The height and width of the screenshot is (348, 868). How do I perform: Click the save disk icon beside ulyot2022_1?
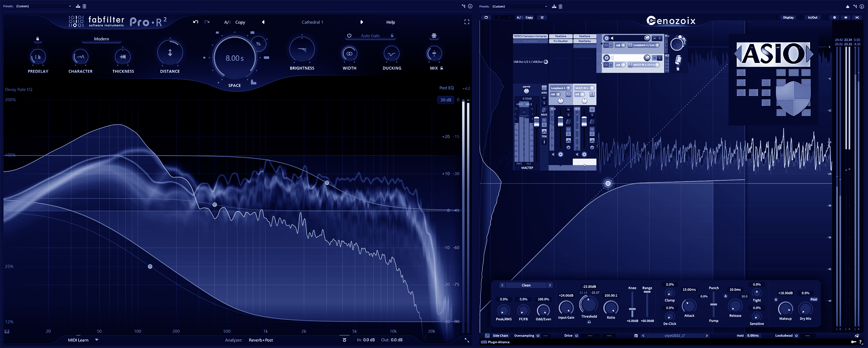pos(636,336)
